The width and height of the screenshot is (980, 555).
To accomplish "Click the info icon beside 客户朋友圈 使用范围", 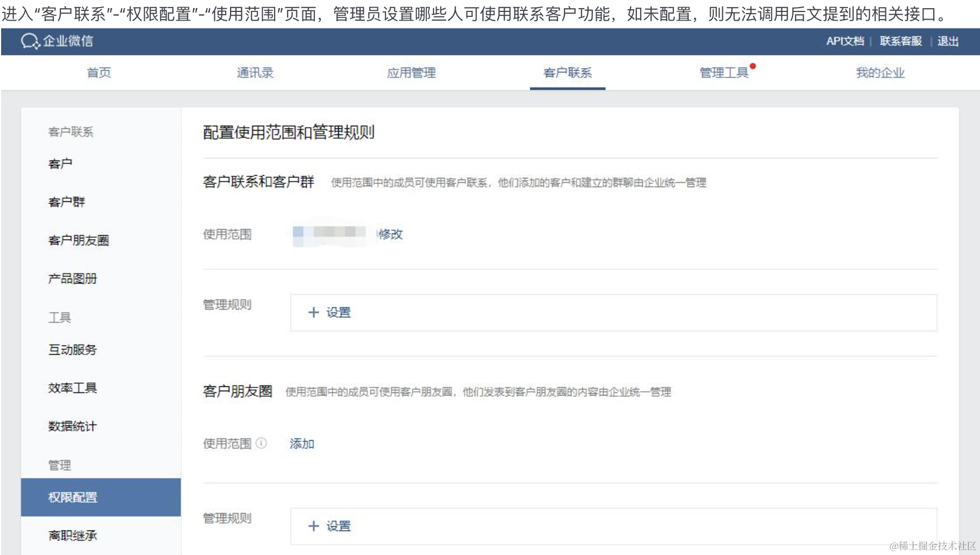I will pos(261,443).
